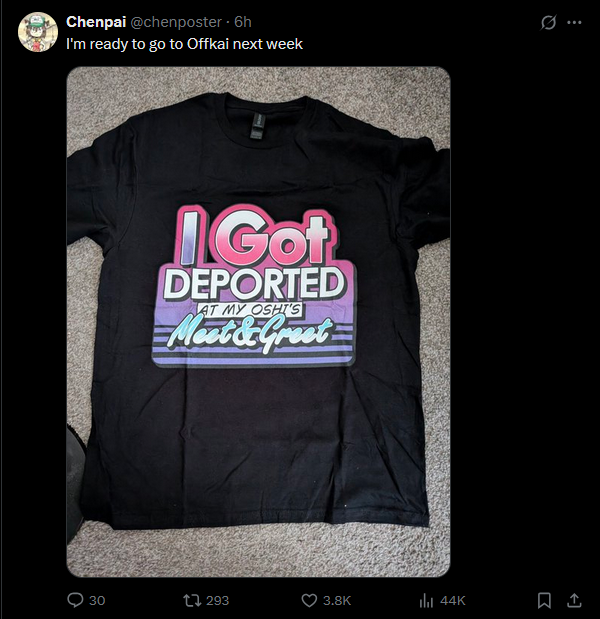Click the 'I Got Deported' shirt graphic
600x619 pixels.
coord(254,286)
